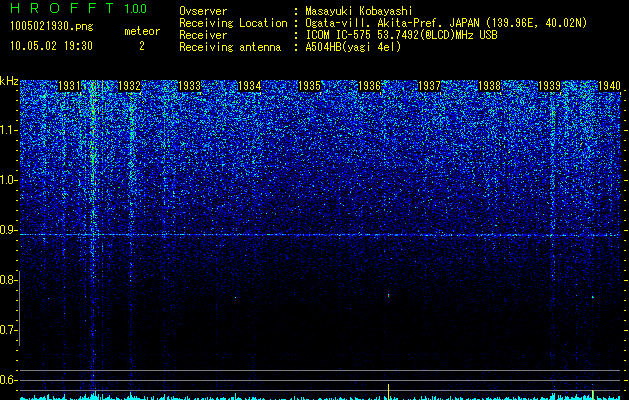This screenshot has width=629, height=400.
Task: Click the 0.6 kHz frequency axis label
Action: coord(8,380)
